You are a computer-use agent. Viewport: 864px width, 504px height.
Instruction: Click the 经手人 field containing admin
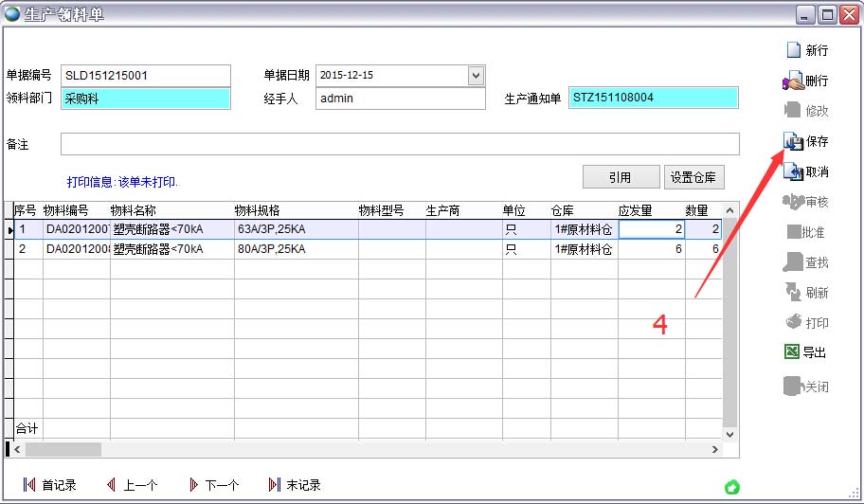[x=400, y=99]
